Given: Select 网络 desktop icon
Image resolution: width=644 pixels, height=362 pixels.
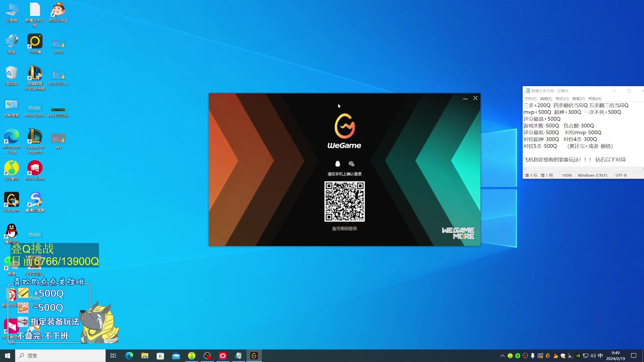Looking at the screenshot, I should click(x=11, y=44).
